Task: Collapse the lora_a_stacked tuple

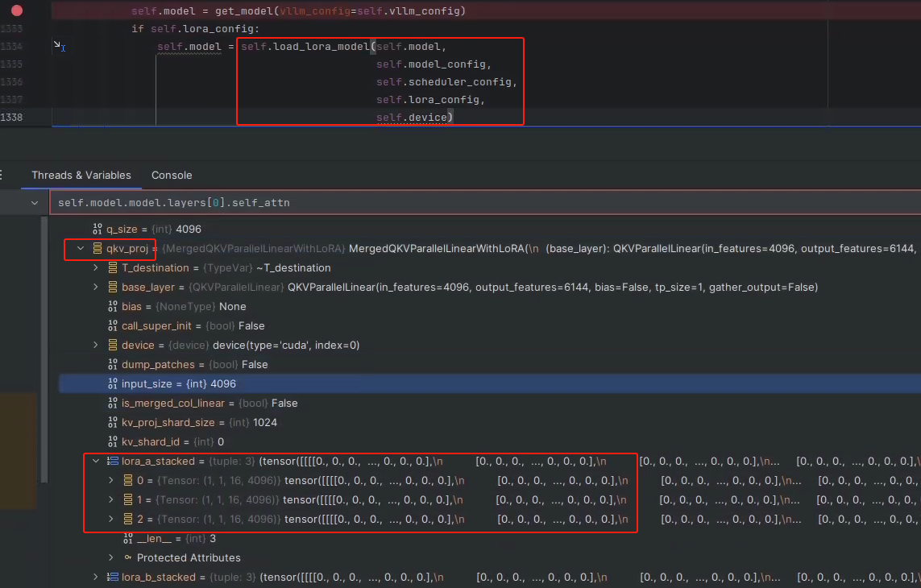Action: coord(96,461)
